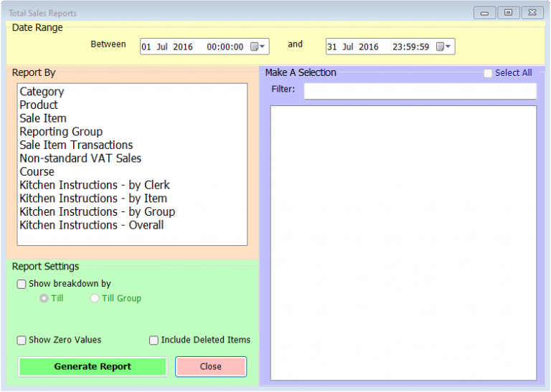
Task: Choose the Till radio button
Action: tap(44, 298)
